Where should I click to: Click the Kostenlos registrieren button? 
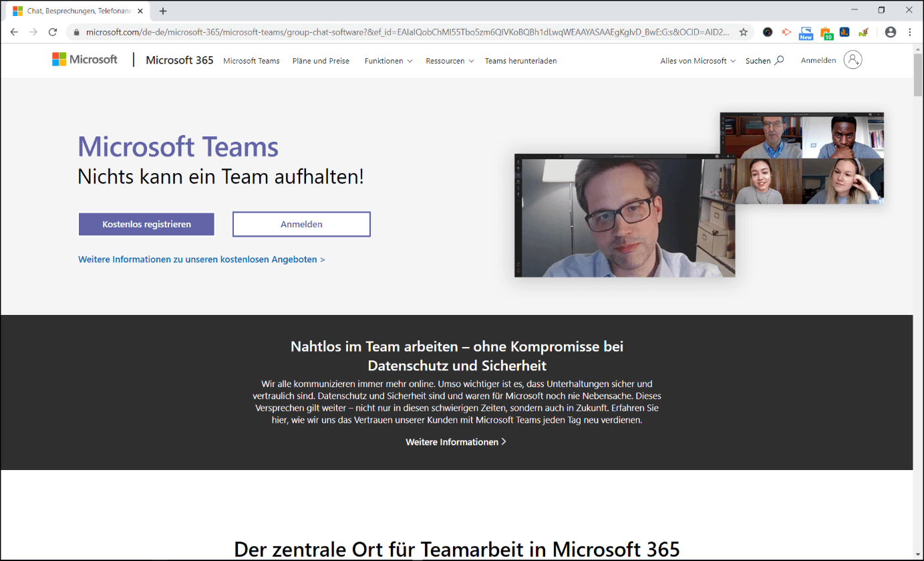(146, 225)
